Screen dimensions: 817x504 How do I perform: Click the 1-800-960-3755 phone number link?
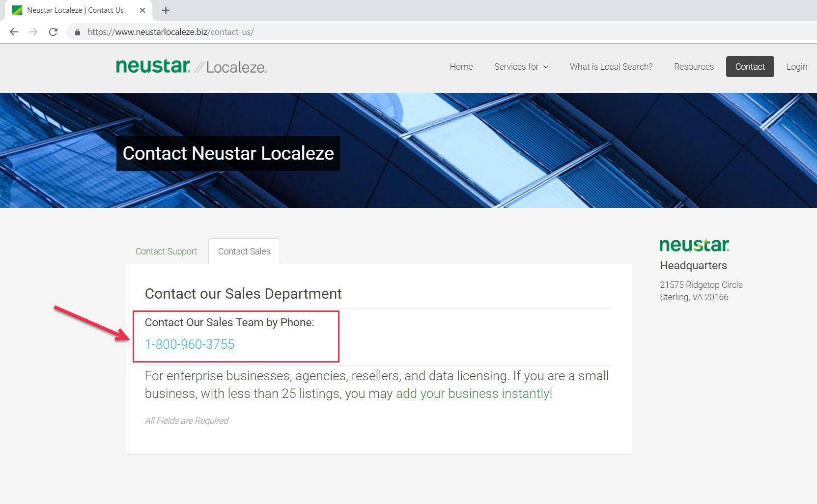pos(190,344)
